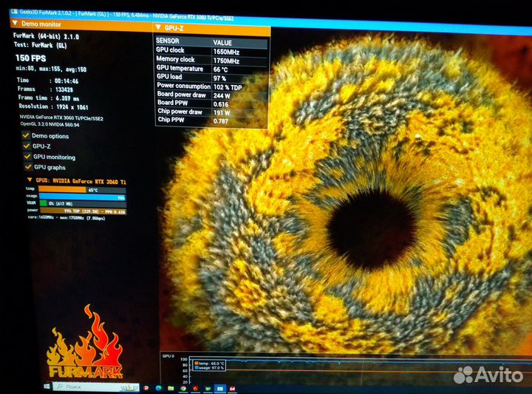The width and height of the screenshot is (532, 394).
Task: Toggle the GPU-Z checkbox
Action: tap(27, 146)
